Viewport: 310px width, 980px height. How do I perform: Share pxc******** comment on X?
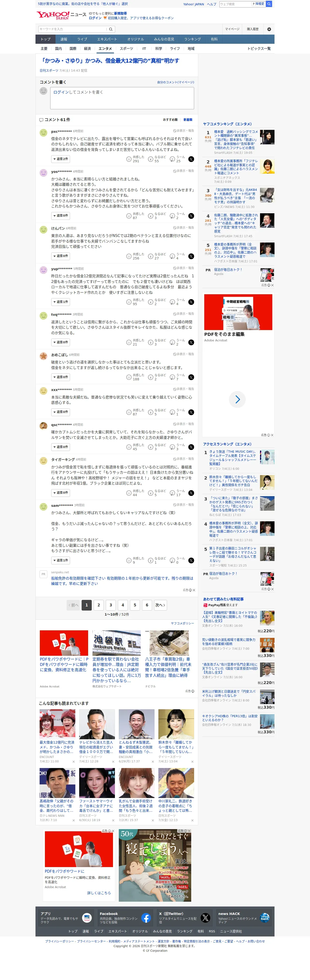(x=191, y=159)
